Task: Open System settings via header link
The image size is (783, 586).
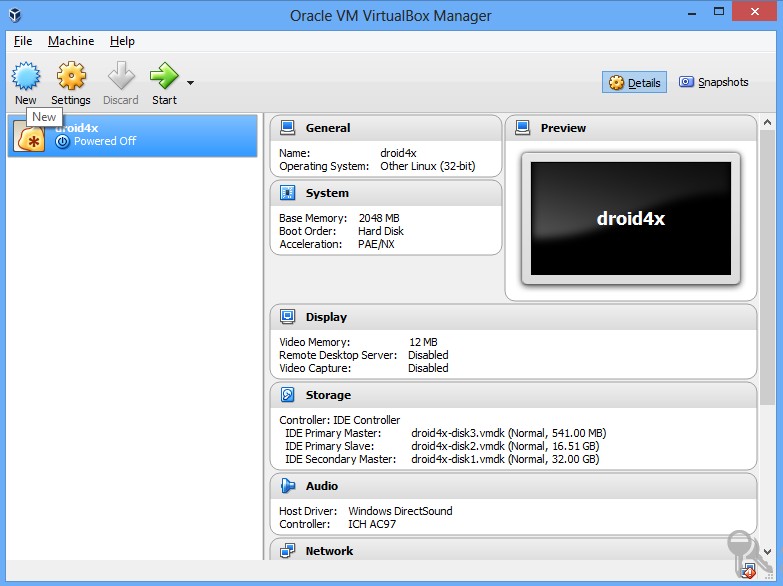Action: click(327, 193)
